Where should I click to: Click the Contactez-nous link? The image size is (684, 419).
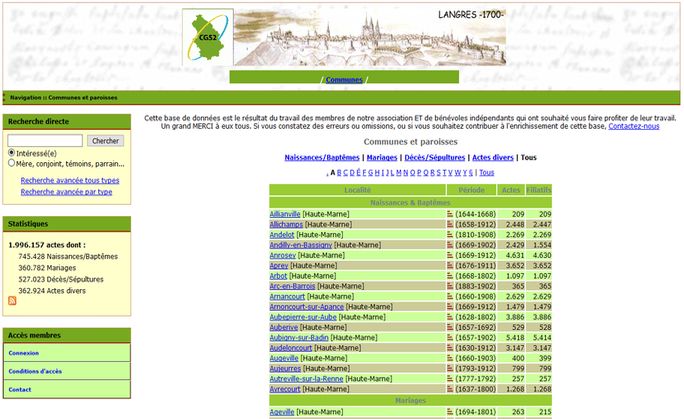(633, 126)
